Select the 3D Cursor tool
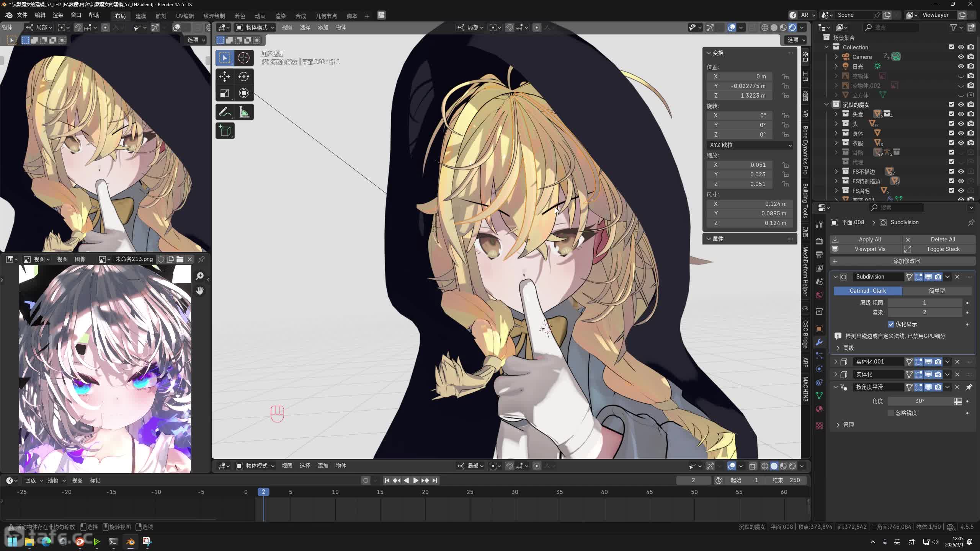 click(244, 58)
